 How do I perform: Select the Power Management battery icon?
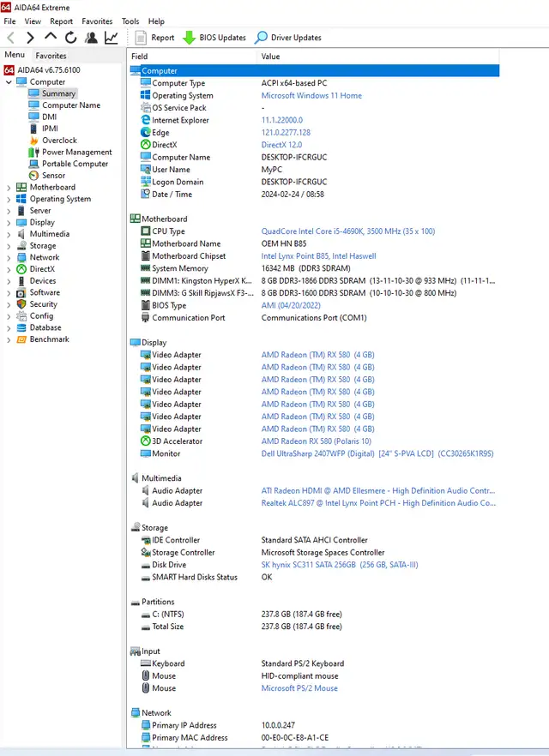click(x=33, y=153)
